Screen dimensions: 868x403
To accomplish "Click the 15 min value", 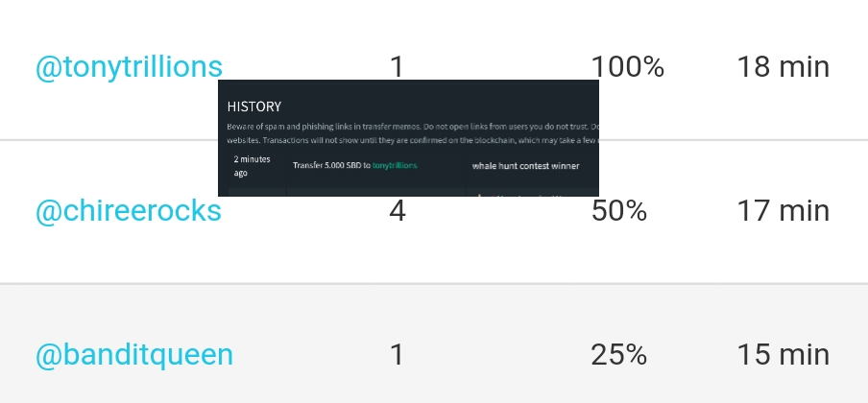I will [784, 355].
